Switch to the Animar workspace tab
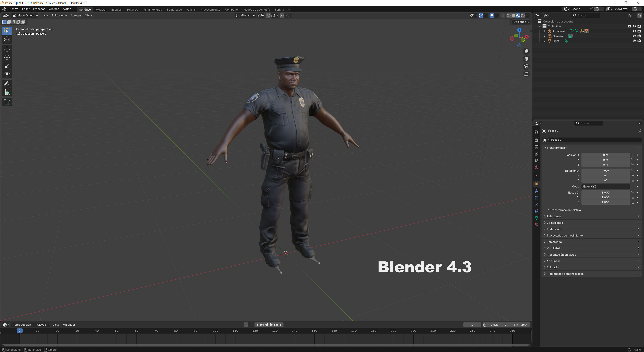The image size is (644, 352). (x=191, y=10)
